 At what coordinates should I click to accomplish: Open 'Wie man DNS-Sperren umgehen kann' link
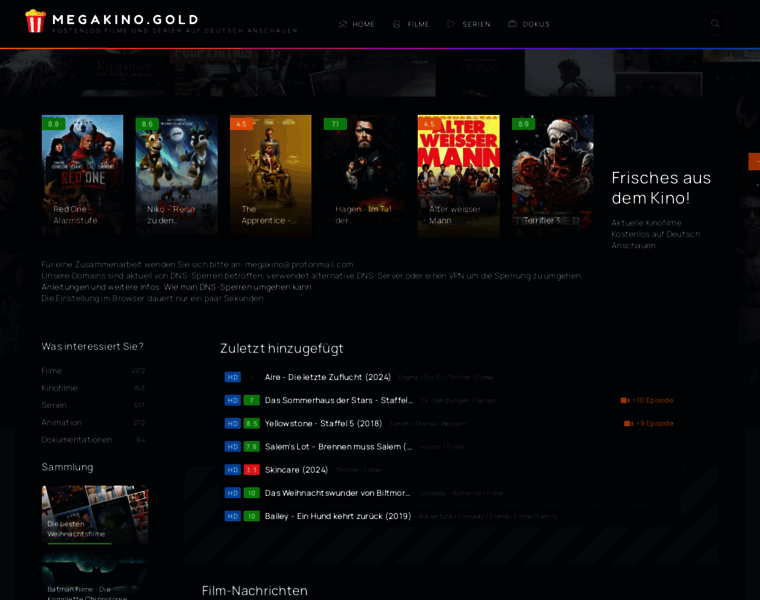point(238,287)
